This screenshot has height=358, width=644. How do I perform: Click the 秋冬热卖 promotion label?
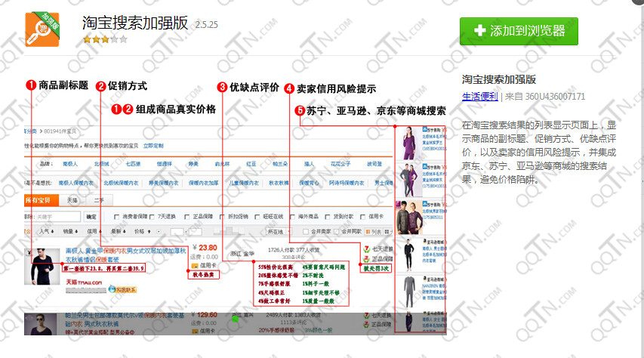point(204,275)
